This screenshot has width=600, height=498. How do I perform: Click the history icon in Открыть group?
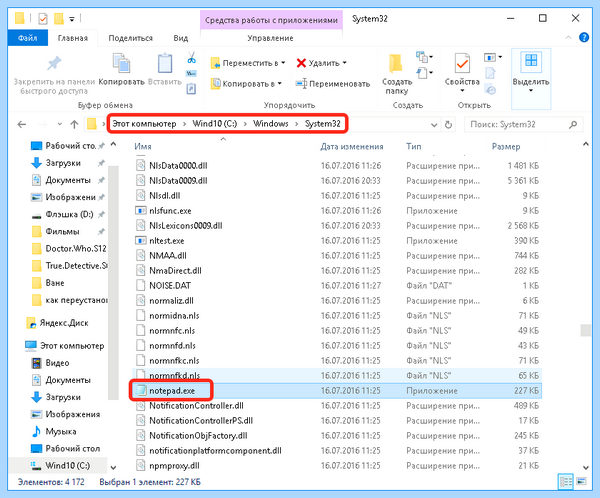490,90
